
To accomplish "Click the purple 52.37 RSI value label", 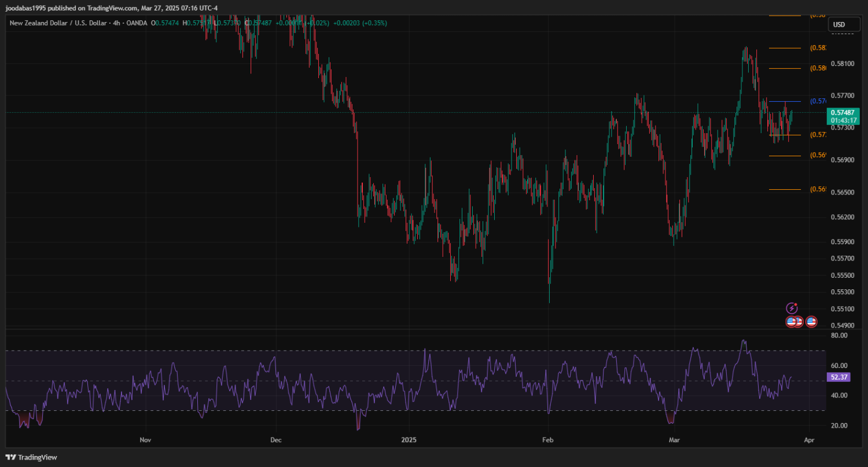I will 838,377.
